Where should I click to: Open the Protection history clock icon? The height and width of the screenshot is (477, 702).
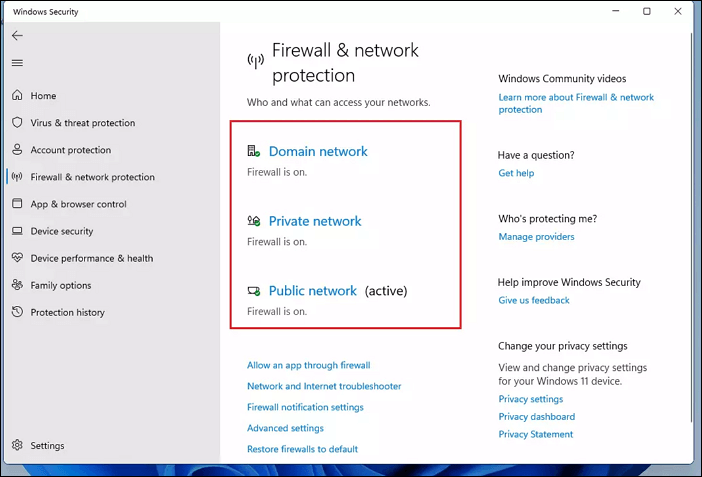click(17, 312)
